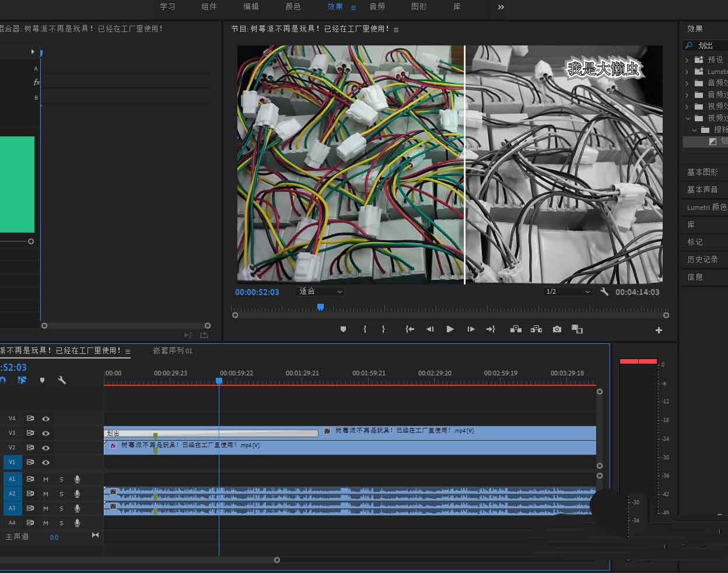Image resolution: width=728 pixels, height=573 pixels.
Task: Expand the 预设 folder in Effects panel
Action: 687,60
